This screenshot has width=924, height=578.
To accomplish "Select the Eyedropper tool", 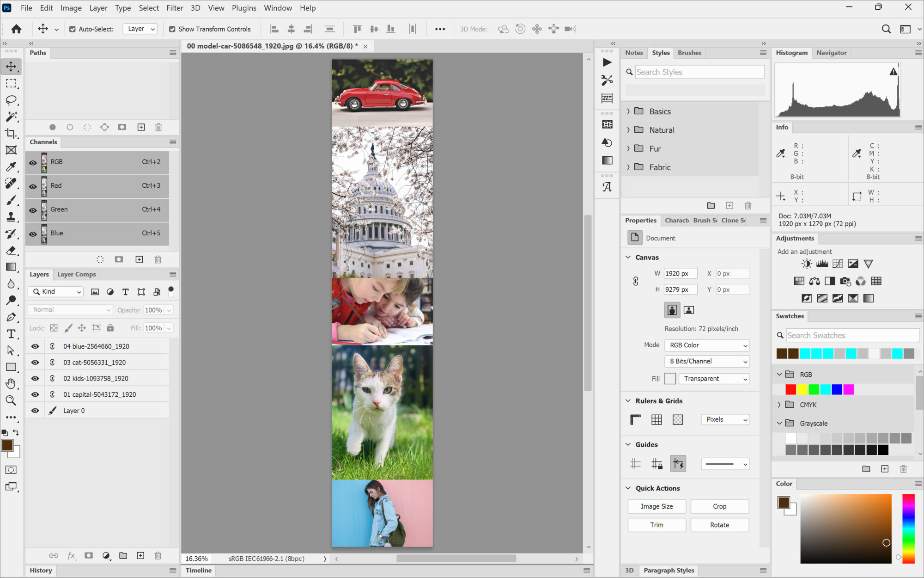I will 11,167.
